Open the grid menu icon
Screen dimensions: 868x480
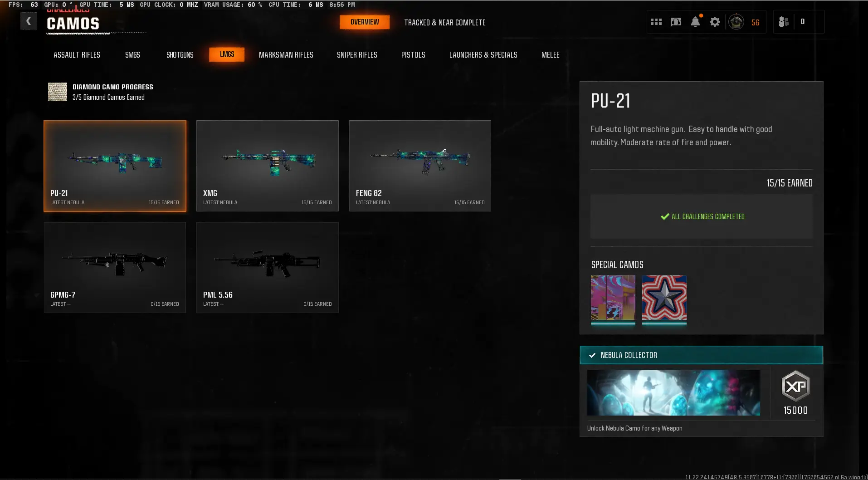click(656, 22)
